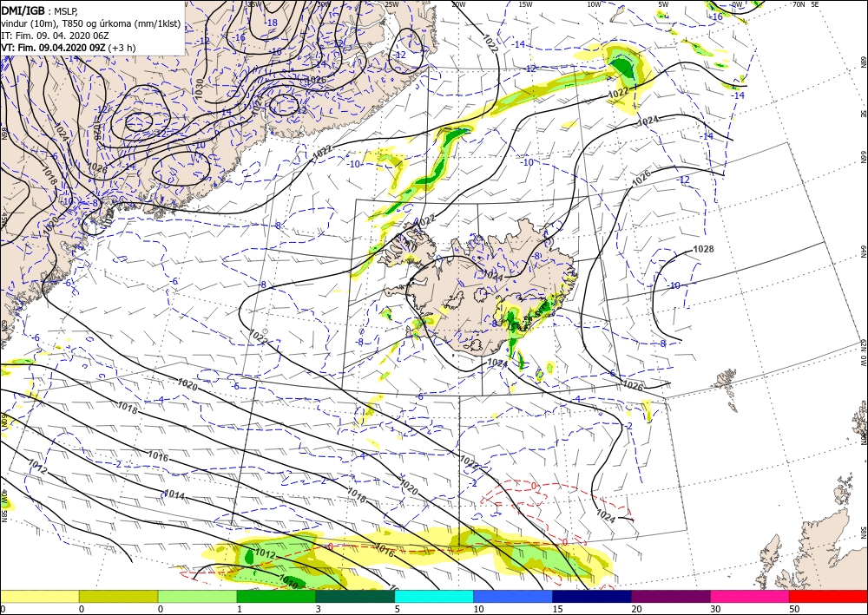Screen dimensions: 868x615
Task: Pick the cyan 5–10 mm legend swatch
Action: point(434,596)
